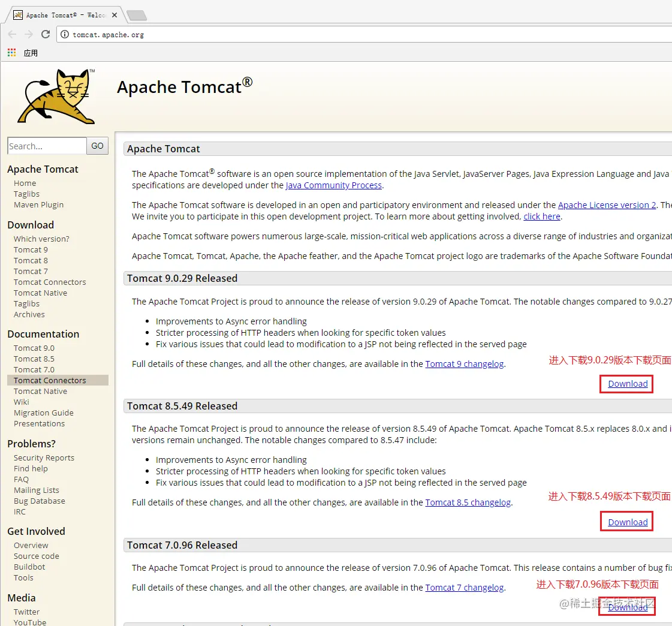Screen dimensions: 672x626
Task: Click the GO search button
Action: tap(97, 146)
